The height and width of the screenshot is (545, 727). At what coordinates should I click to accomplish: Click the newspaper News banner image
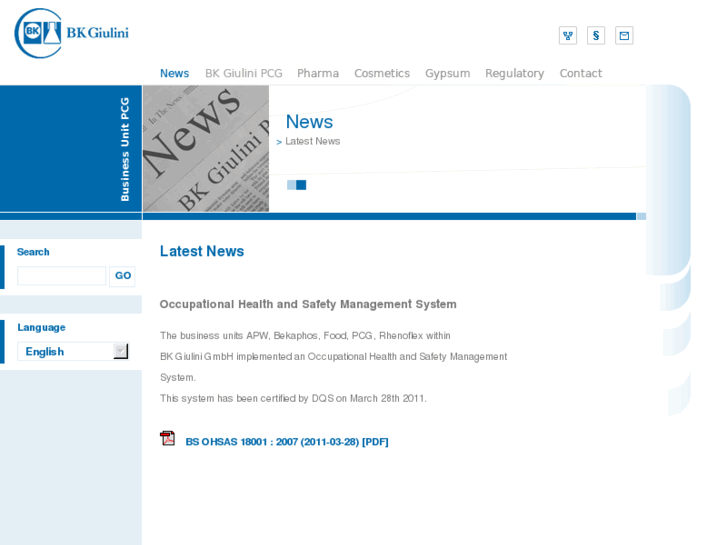click(x=206, y=148)
